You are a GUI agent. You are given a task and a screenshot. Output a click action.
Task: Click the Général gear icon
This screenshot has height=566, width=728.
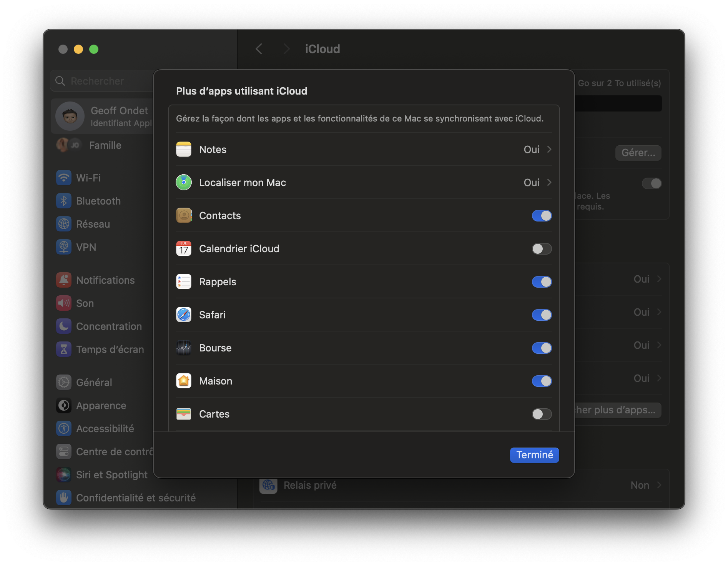click(x=64, y=382)
